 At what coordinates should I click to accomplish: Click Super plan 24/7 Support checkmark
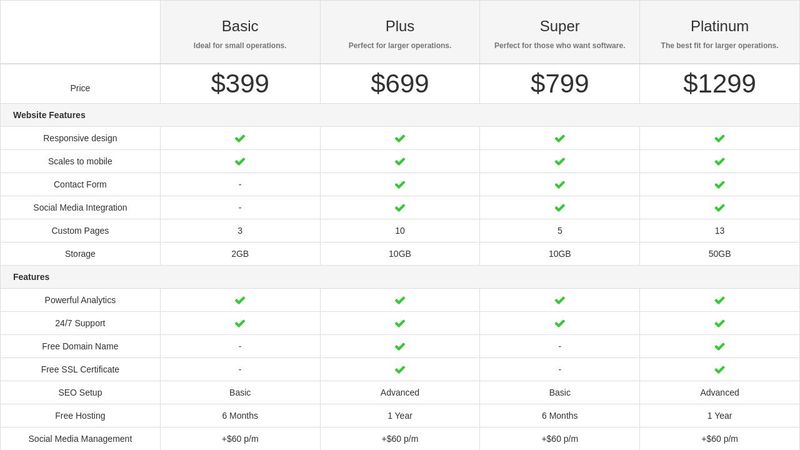click(560, 323)
